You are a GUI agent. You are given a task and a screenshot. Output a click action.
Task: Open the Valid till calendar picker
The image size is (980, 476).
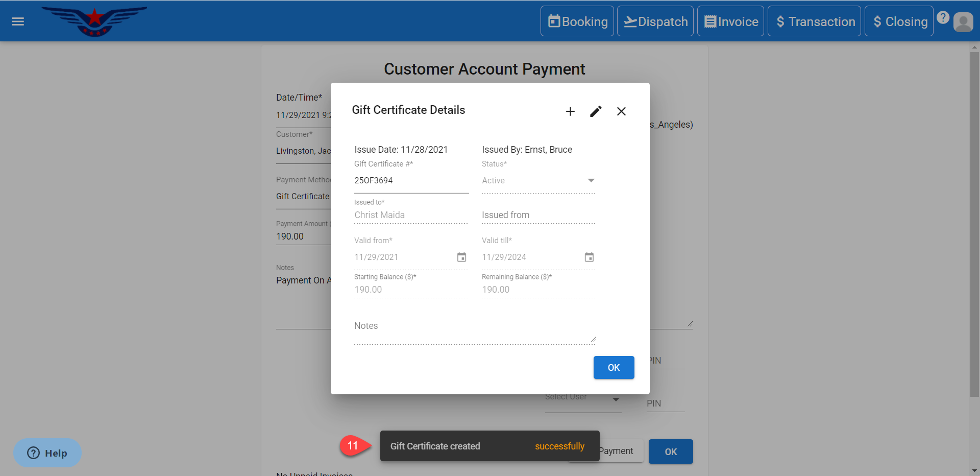point(589,257)
